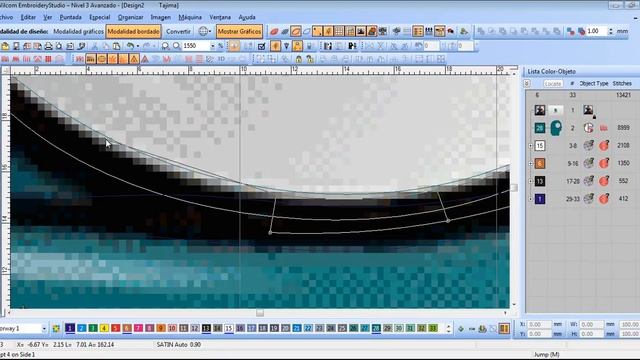Click the Cut scissors icon
Image resolution: width=640 pixels, height=360 pixels.
(x=95, y=46)
